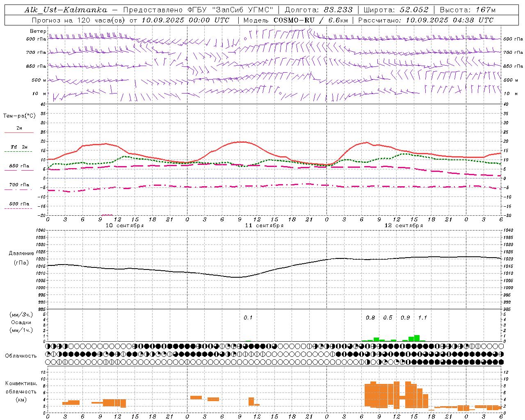Click the 500 гПа temperature legend entry

pyautogui.click(x=19, y=204)
